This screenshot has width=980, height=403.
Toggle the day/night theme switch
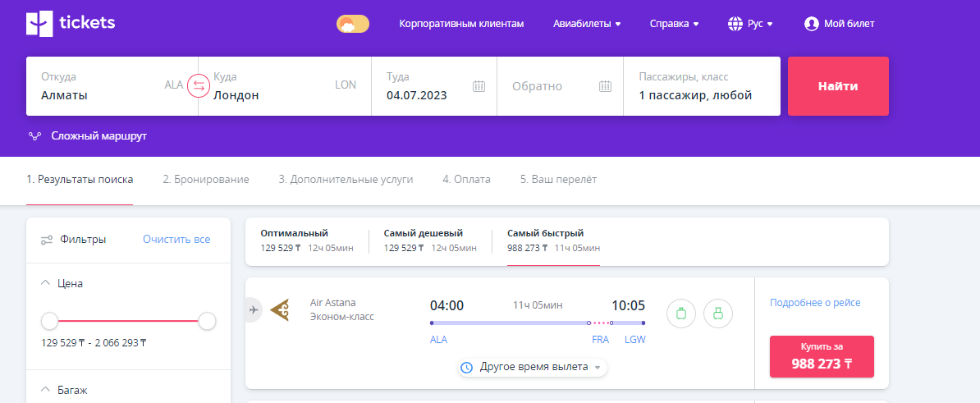click(x=353, y=24)
